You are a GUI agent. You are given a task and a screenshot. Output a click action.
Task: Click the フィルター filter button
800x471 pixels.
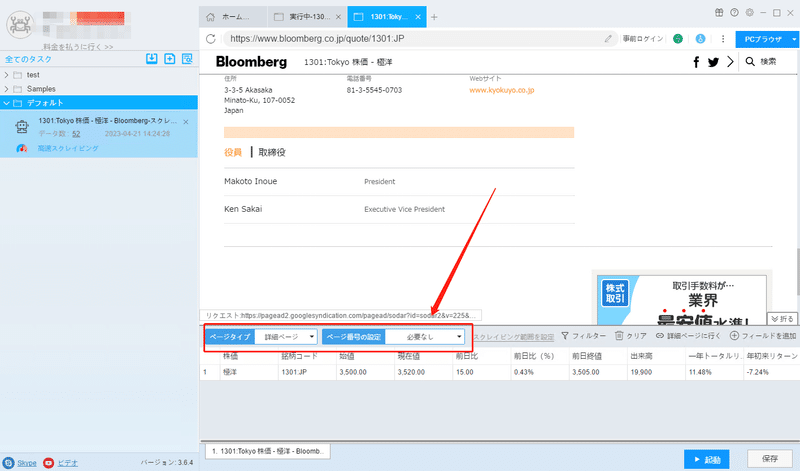[583, 336]
